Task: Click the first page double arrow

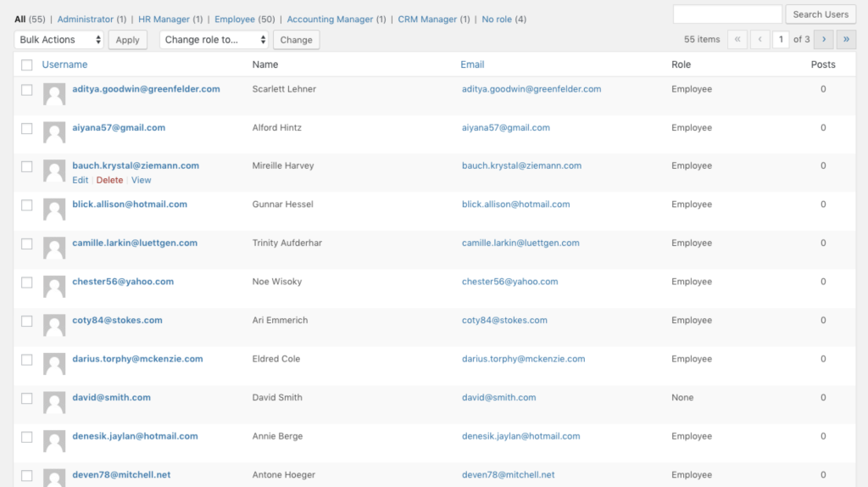Action: tap(737, 39)
